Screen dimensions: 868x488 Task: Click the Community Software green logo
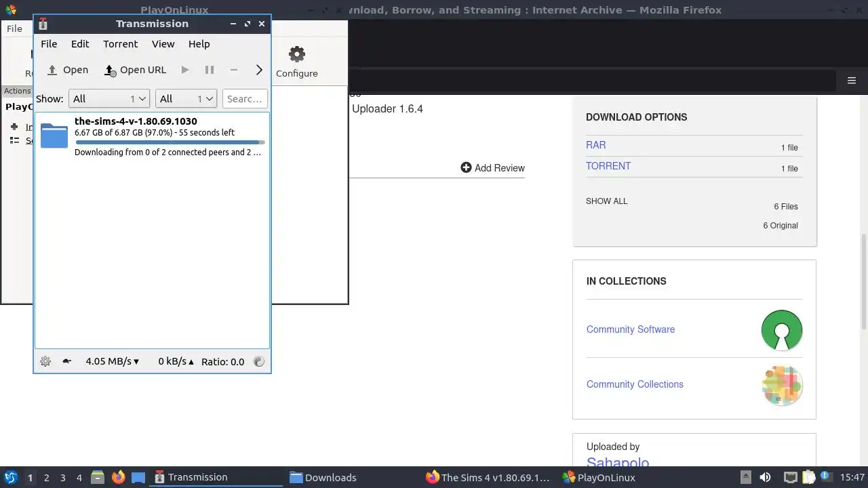click(782, 330)
